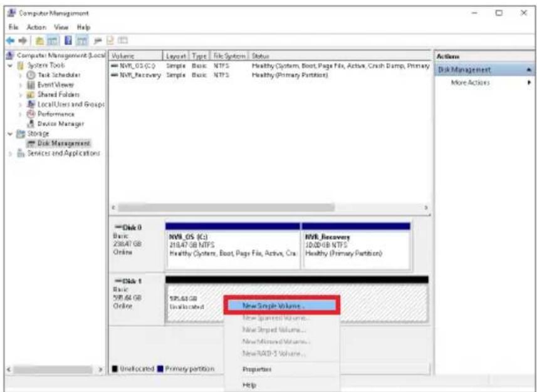Image resolution: width=537 pixels, height=392 pixels.
Task: Sort by the File System column header
Action: 229,56
